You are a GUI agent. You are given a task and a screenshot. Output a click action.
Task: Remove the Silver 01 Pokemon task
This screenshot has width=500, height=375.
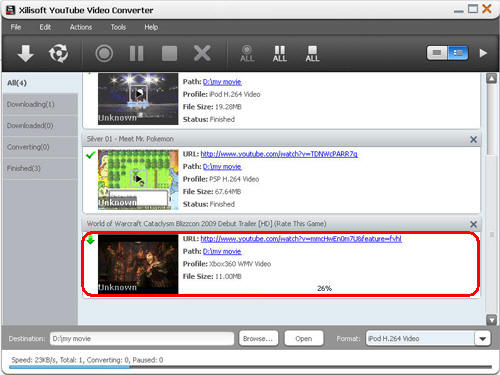tap(473, 139)
